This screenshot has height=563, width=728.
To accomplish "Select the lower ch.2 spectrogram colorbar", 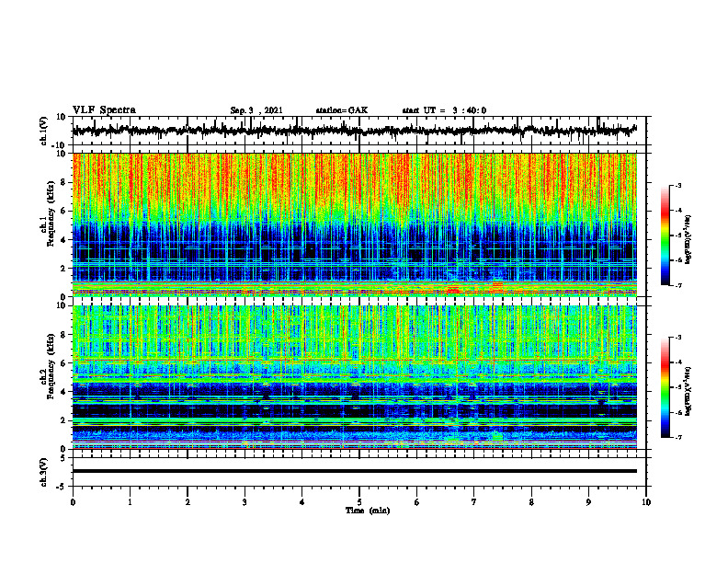I will [665, 387].
